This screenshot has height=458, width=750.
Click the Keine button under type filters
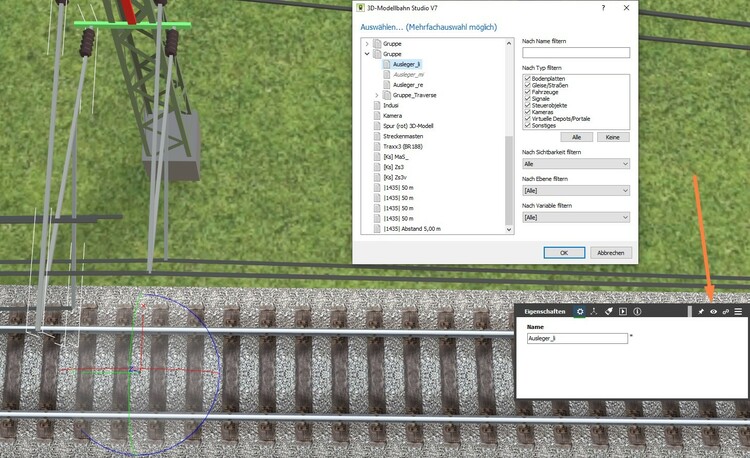[x=613, y=137]
